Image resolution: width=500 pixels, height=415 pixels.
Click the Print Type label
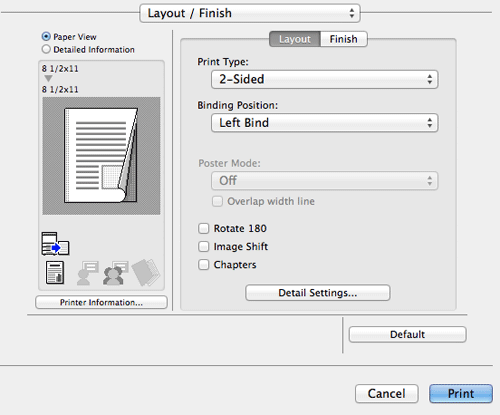click(x=223, y=62)
